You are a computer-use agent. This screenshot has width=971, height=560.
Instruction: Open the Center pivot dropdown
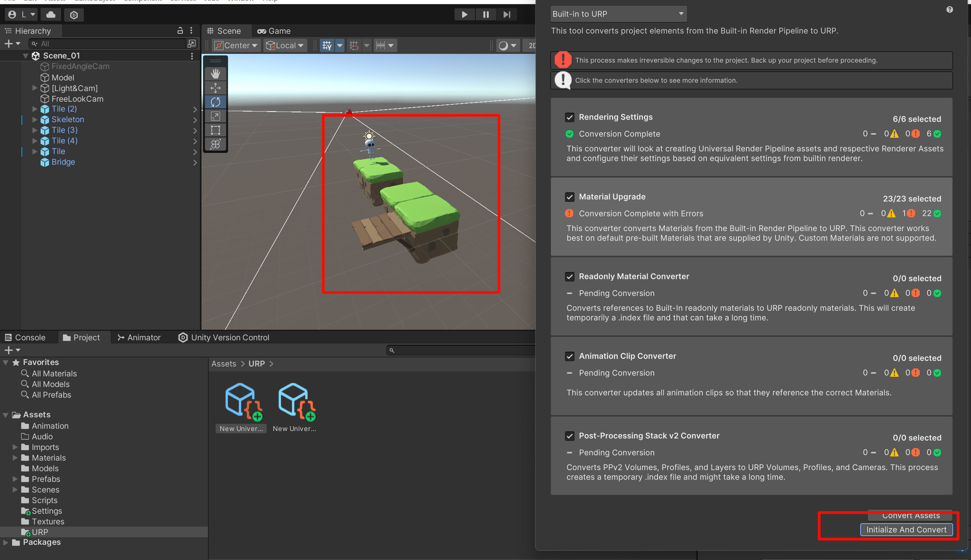pos(236,46)
